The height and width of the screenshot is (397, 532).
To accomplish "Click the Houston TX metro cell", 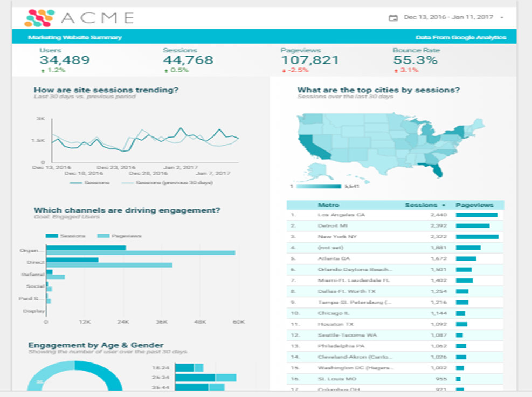I will (x=336, y=324).
